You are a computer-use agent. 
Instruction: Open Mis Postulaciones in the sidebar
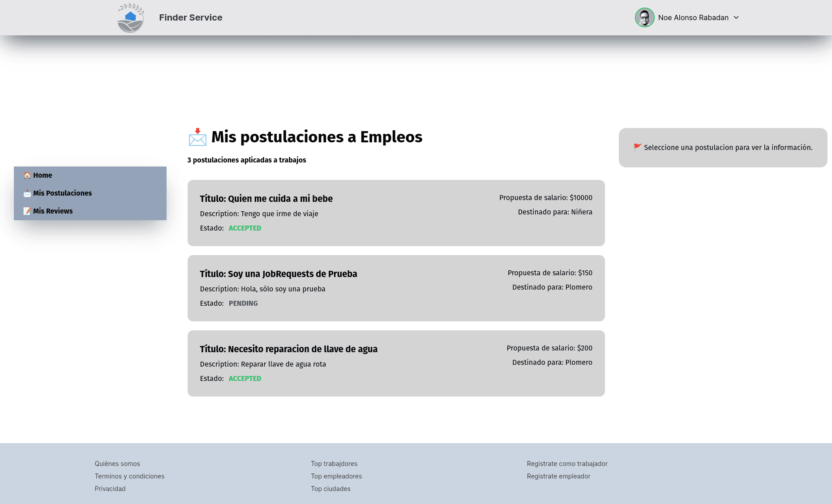point(62,193)
